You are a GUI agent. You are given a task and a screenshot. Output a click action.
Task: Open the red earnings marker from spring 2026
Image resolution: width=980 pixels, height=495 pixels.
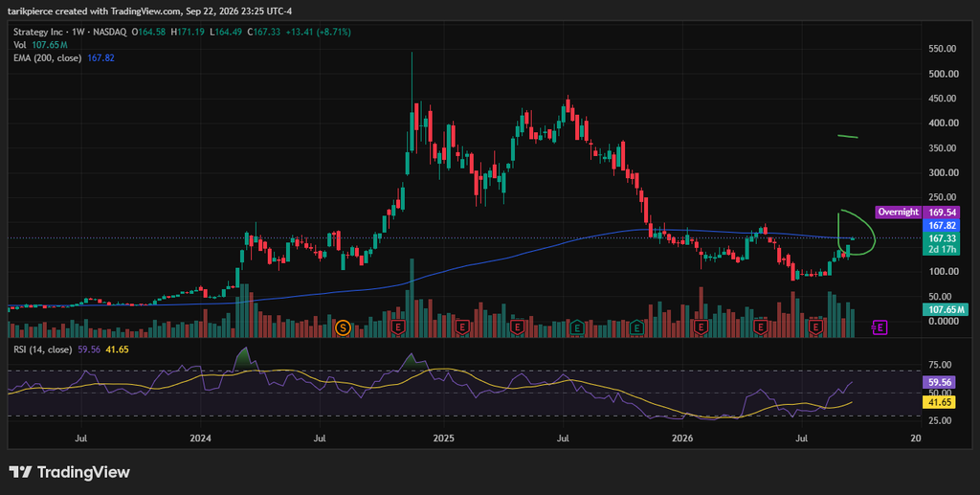tap(761, 326)
